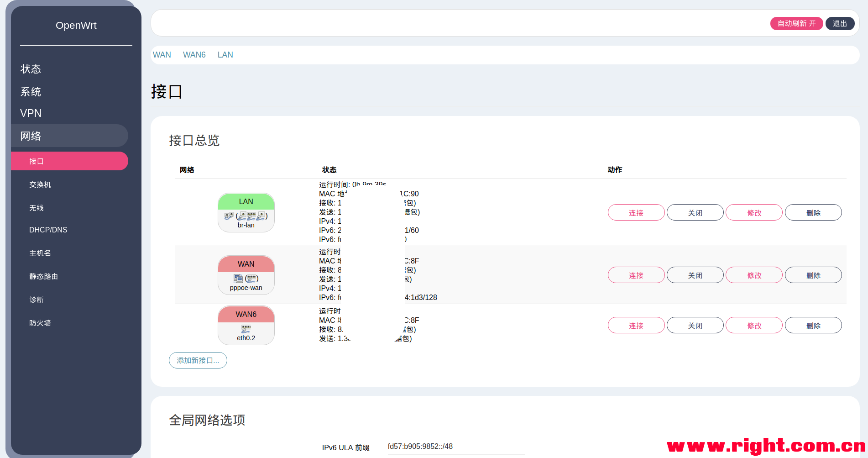Click the eth0.2 device label
This screenshot has height=458, width=868.
tap(246, 338)
